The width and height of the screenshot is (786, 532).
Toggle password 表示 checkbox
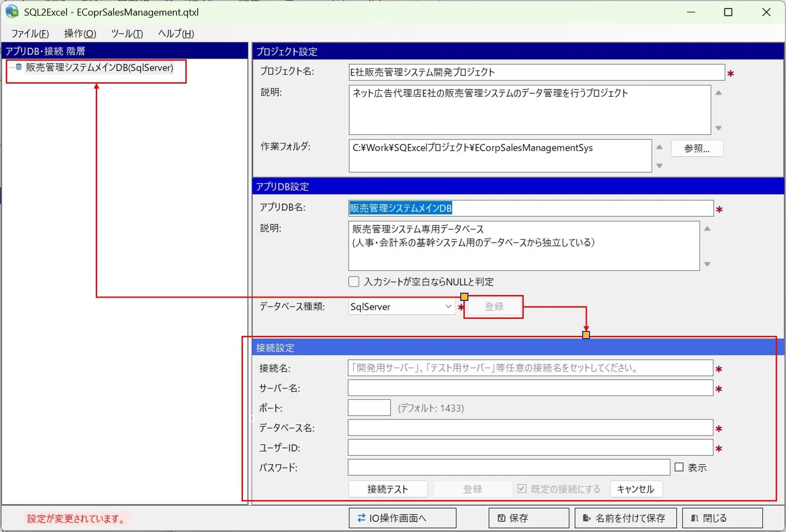(x=679, y=467)
